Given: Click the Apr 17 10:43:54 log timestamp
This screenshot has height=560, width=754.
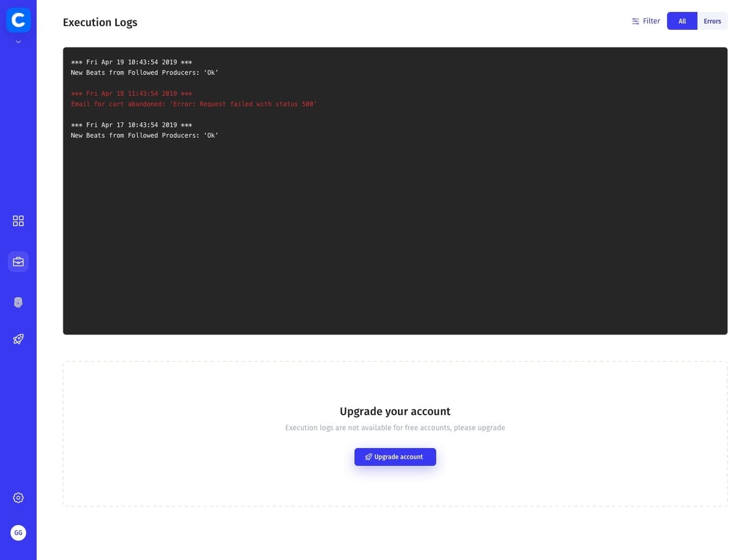Looking at the screenshot, I should pos(131,124).
